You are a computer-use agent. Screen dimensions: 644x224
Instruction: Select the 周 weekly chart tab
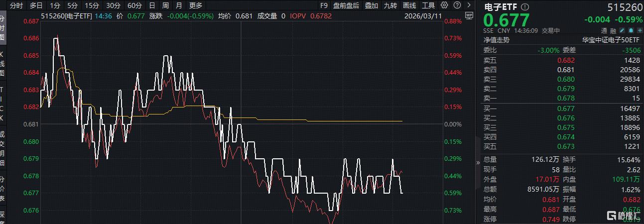coord(165,5)
